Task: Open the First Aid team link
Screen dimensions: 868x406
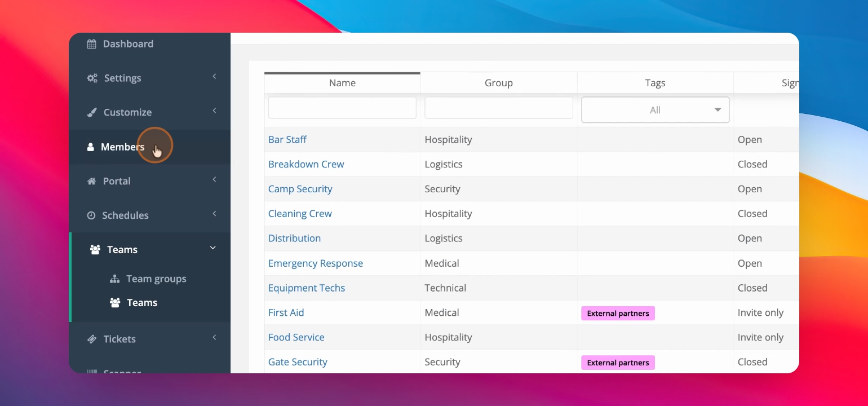Action: [x=286, y=312]
